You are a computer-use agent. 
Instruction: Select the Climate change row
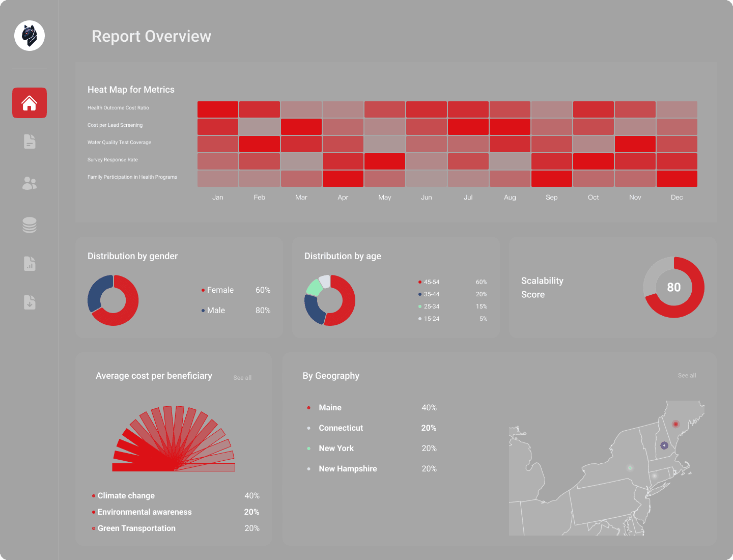click(176, 496)
